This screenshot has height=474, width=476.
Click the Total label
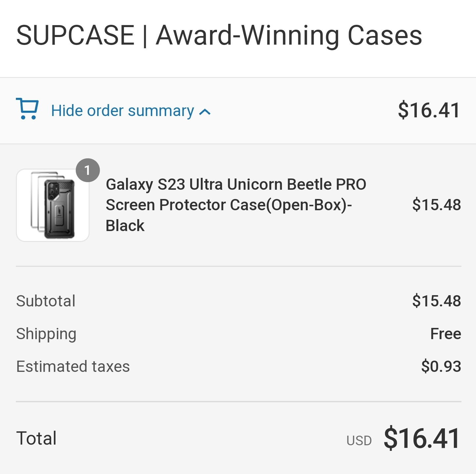pyautogui.click(x=36, y=438)
